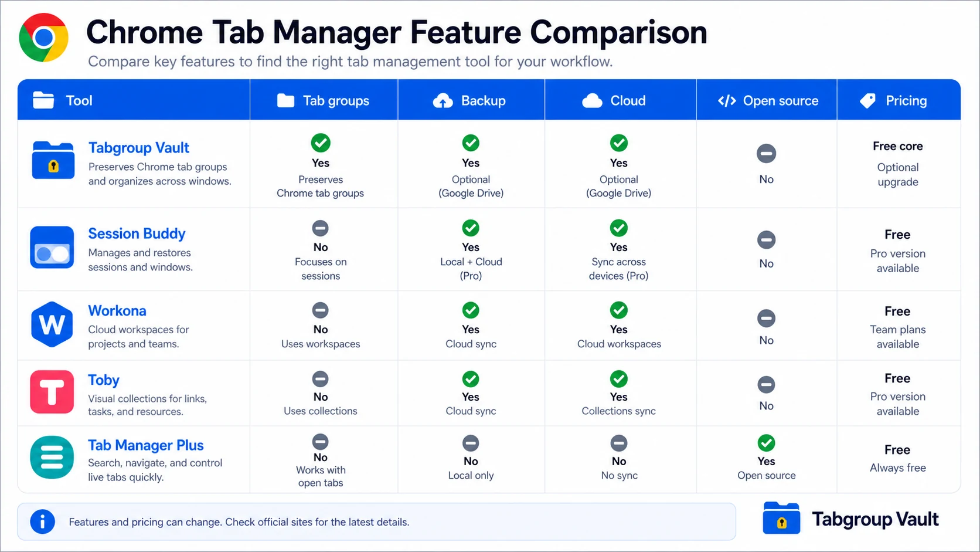Click Workona's green Backup checkmark

[x=471, y=310]
